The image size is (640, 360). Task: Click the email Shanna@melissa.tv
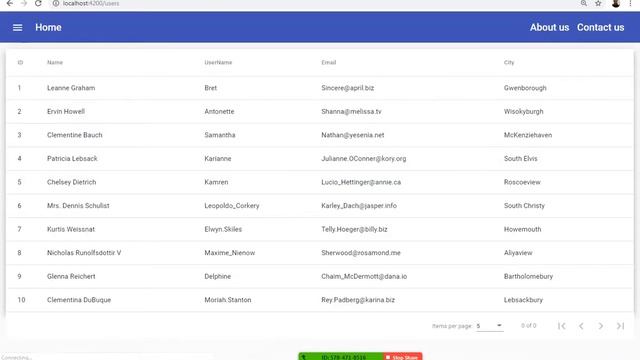click(351, 111)
